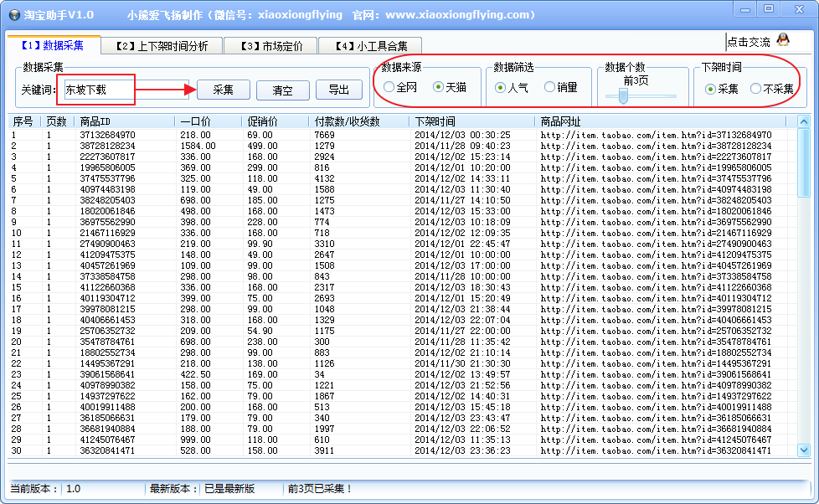819x504 pixels.
Task: Sort by 促销价 column header
Action: [275, 121]
